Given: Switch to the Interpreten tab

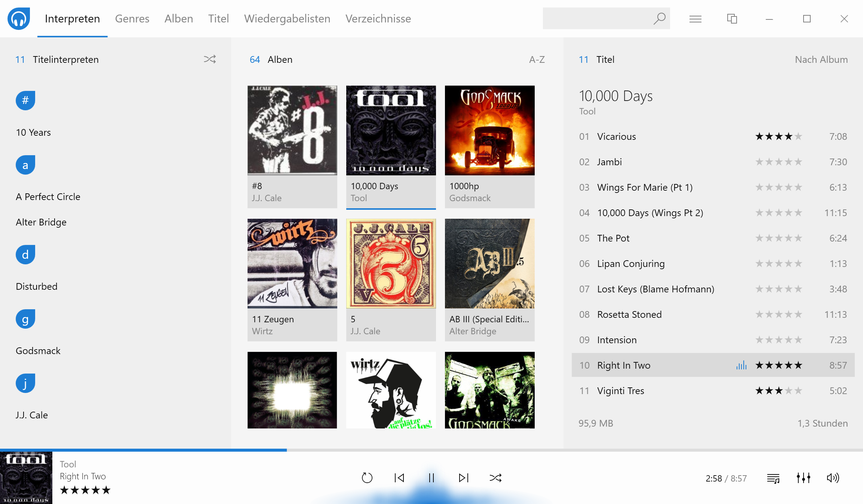Looking at the screenshot, I should pos(72,19).
